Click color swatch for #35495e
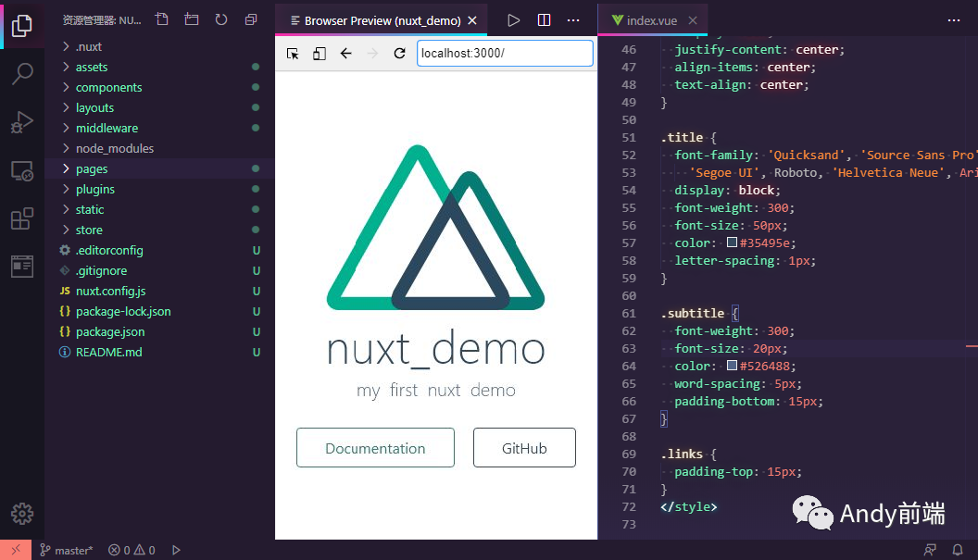 coord(733,242)
